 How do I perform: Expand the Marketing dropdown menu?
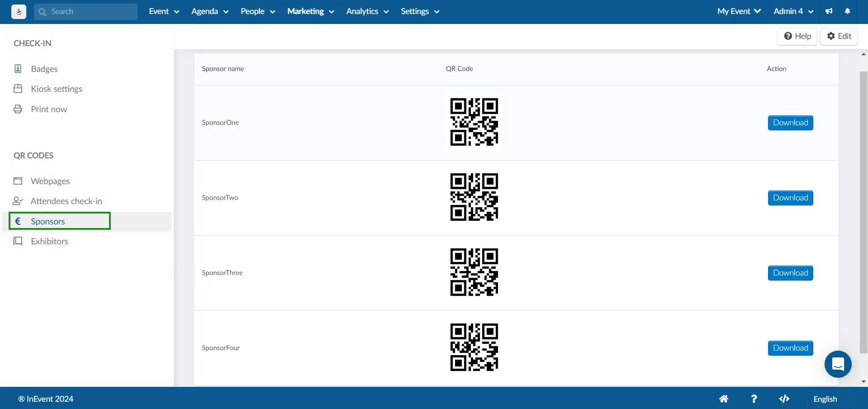point(311,12)
